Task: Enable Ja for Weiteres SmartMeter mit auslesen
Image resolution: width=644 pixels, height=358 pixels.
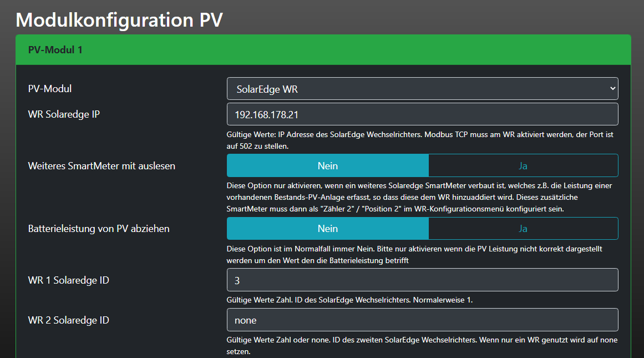Action: point(523,165)
